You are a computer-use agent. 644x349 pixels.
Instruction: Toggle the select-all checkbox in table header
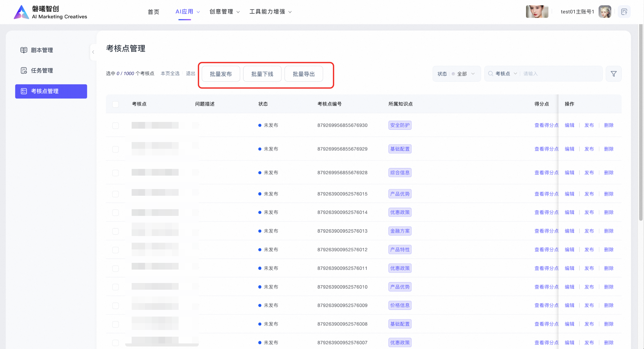[x=115, y=104]
